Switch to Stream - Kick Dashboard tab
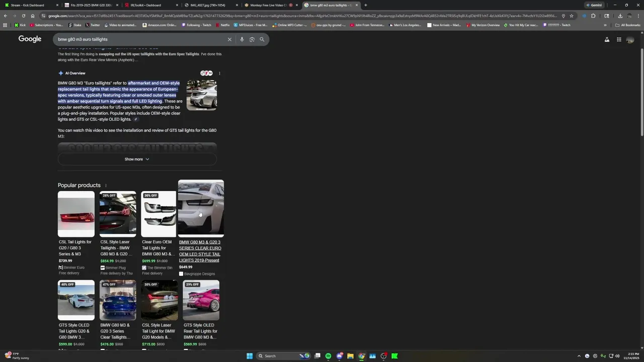This screenshot has height=362, width=644. pos(33,5)
